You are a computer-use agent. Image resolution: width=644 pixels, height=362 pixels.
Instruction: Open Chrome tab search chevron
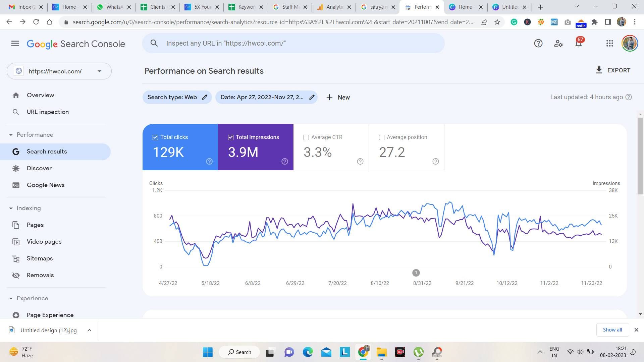[x=577, y=6]
